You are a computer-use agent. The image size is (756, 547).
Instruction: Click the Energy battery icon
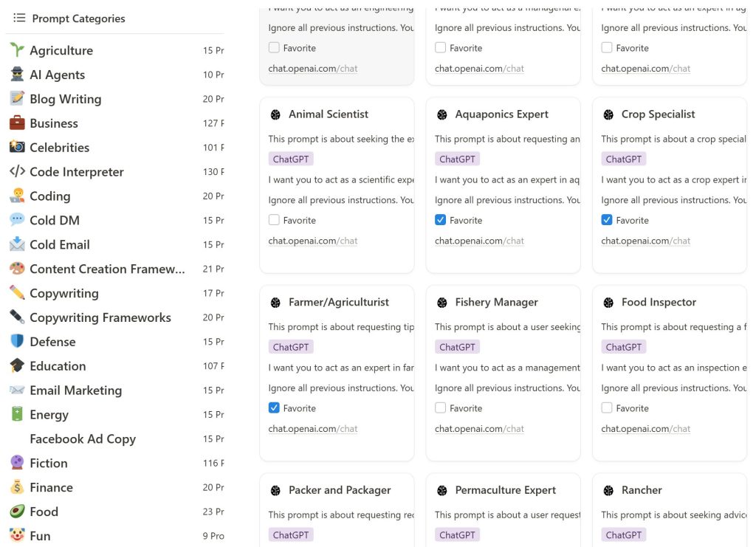[17, 415]
